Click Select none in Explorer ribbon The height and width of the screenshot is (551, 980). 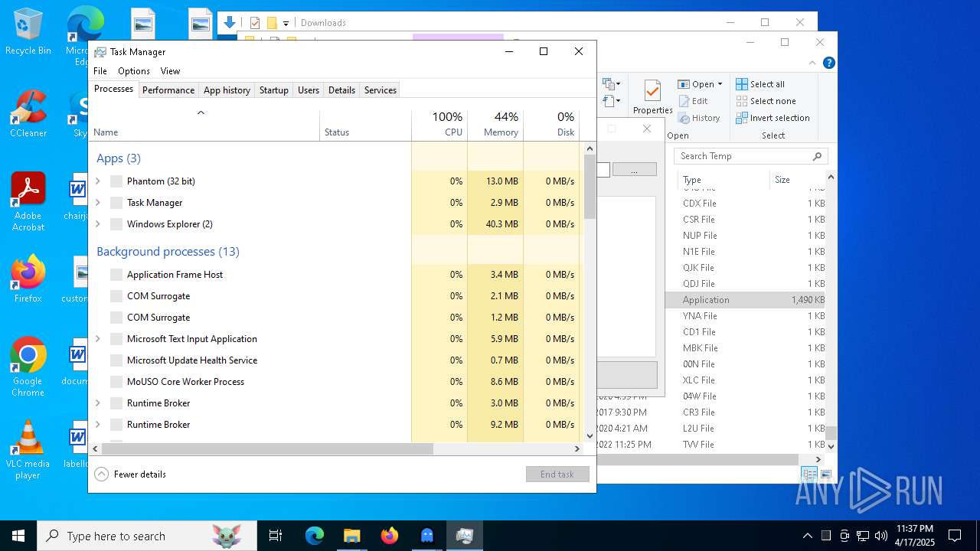pos(766,101)
